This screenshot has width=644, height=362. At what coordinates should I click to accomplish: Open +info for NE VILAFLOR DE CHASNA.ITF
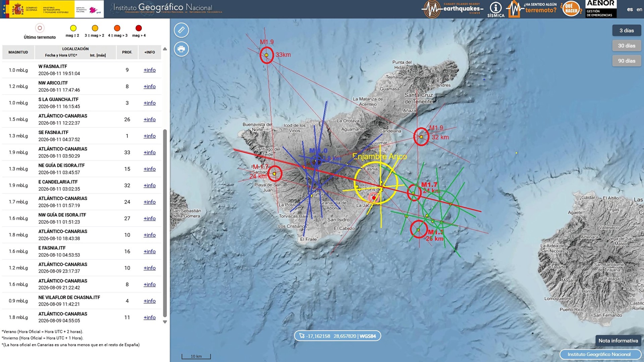tap(150, 301)
